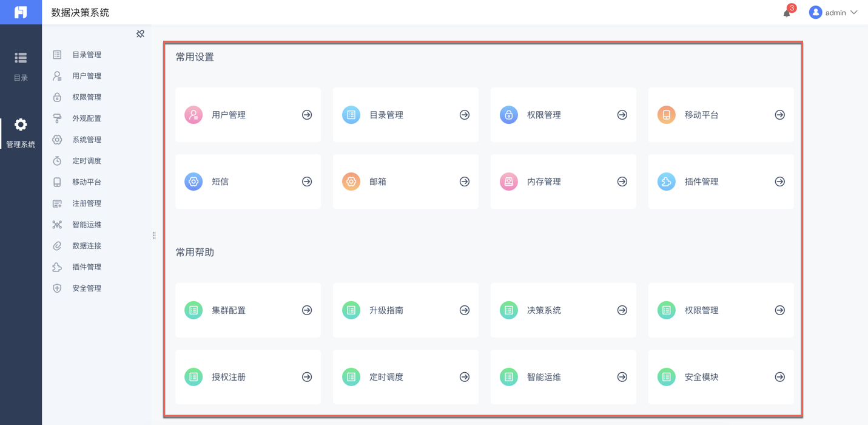The height and width of the screenshot is (425, 868).
Task: Click the 插件管理 puzzle card icon
Action: [x=666, y=182]
